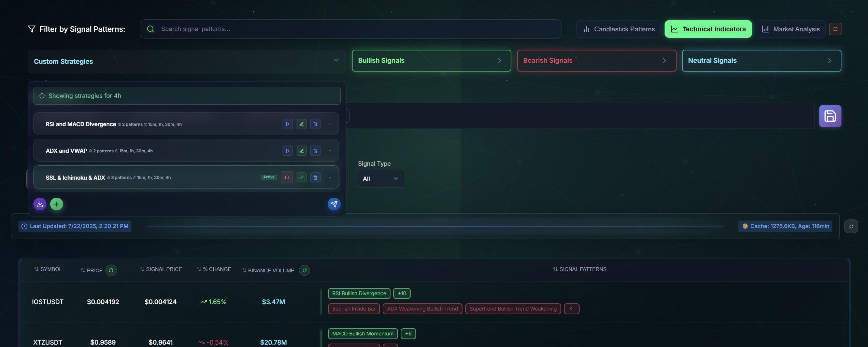Expand the Bearish Signals panel
Image resolution: width=868 pixels, height=347 pixels.
pos(597,61)
